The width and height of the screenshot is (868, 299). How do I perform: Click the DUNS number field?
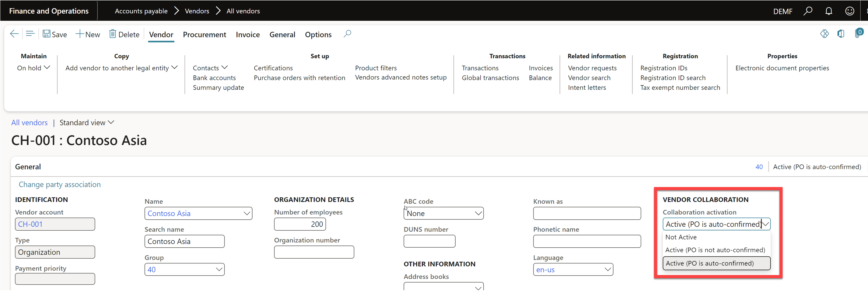pos(429,241)
